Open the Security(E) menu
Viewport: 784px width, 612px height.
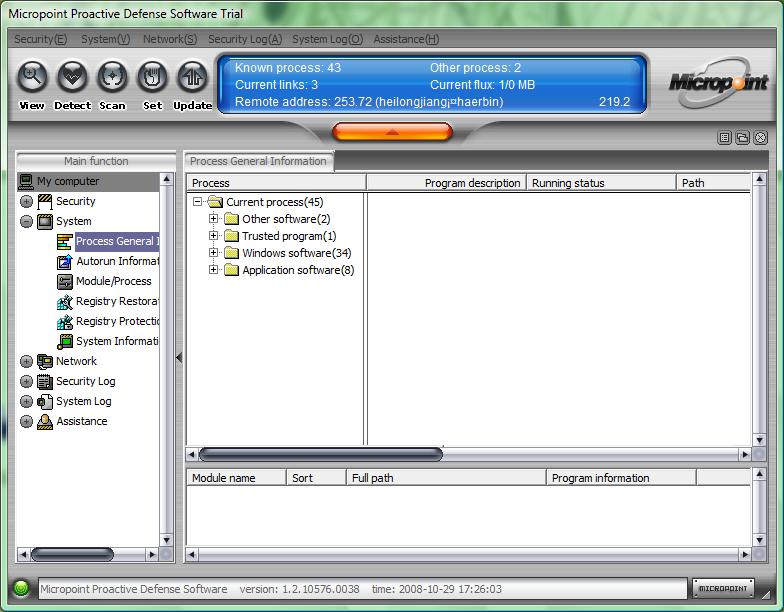click(x=40, y=39)
